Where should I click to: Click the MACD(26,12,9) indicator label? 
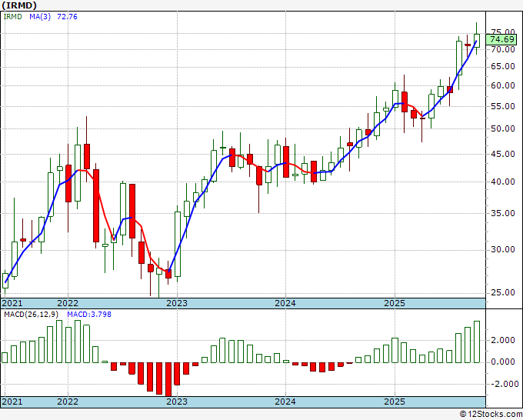32,315
